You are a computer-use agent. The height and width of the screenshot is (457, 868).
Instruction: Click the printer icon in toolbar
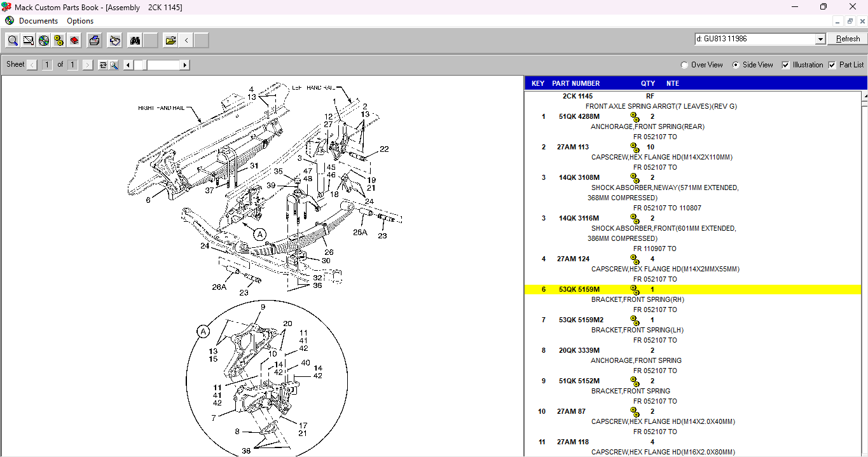click(x=94, y=41)
